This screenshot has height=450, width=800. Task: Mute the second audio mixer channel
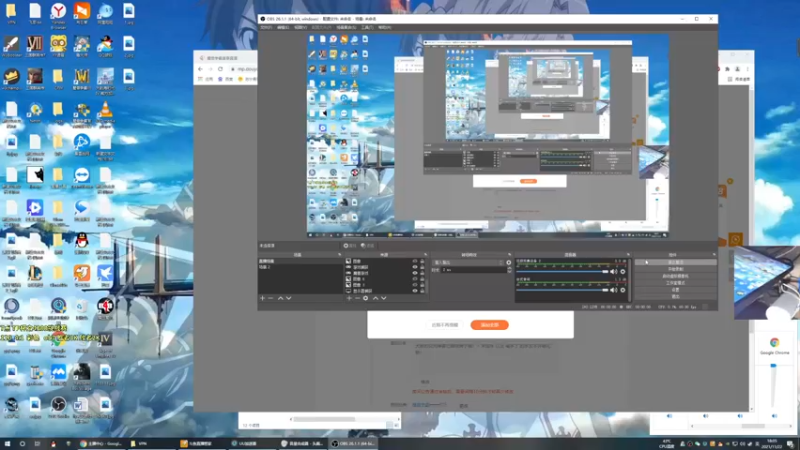pos(614,290)
